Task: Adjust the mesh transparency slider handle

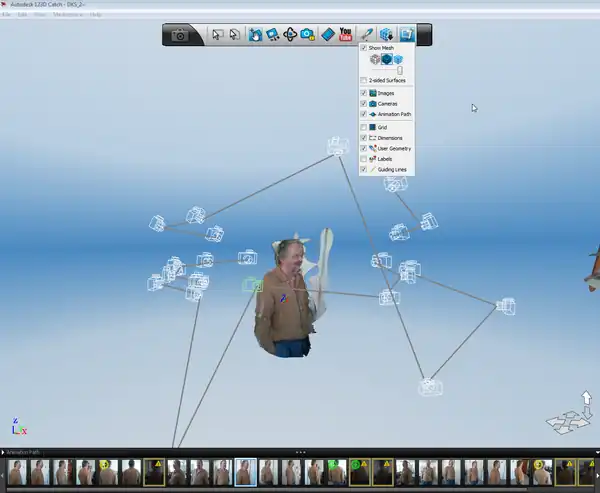Action: 400,70
